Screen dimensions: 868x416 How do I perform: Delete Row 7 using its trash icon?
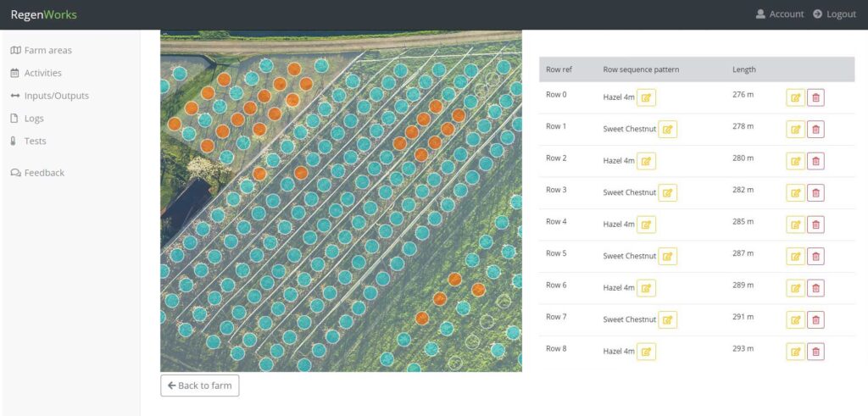point(815,319)
